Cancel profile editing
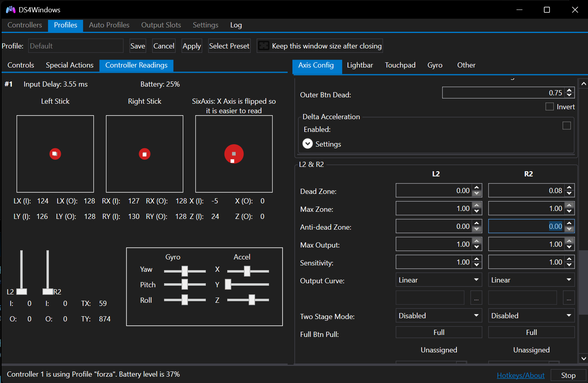This screenshot has width=588, height=383. [x=164, y=46]
